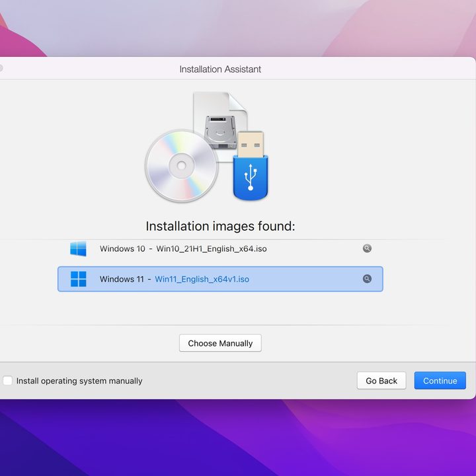476x476 pixels.
Task: Click the Windows 10 logo icon
Action: [x=78, y=249]
